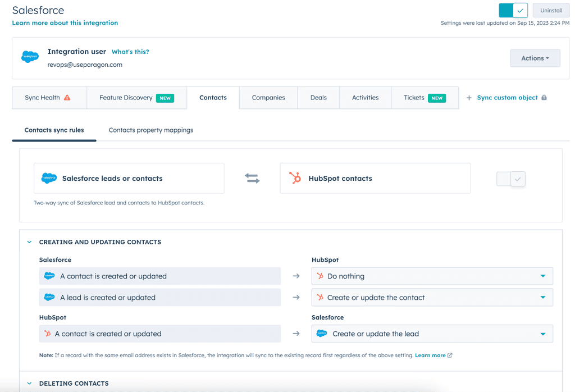Click the lock icon beside Sync custom object
Viewport: 575px width, 392px height.
544,98
